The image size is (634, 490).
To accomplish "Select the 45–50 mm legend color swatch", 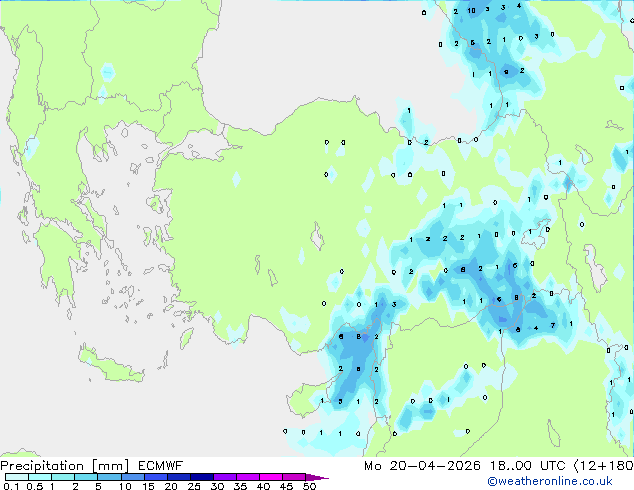I will [294, 477].
